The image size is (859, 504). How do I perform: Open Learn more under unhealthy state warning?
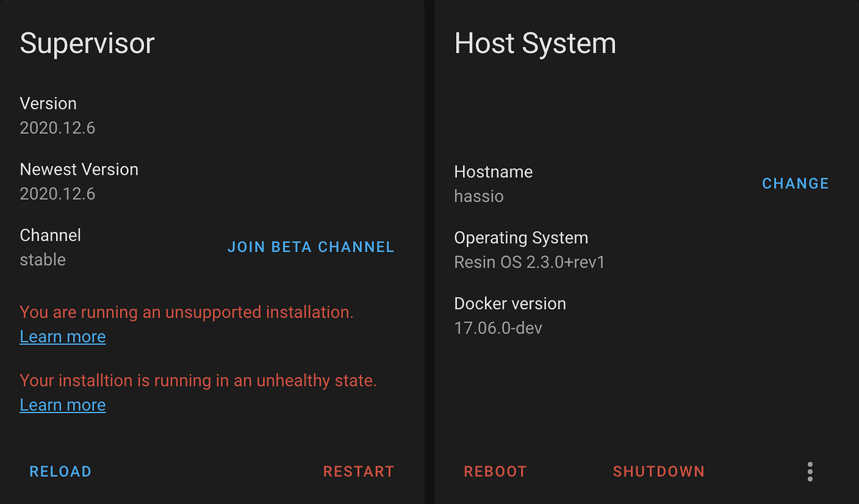[x=63, y=405]
